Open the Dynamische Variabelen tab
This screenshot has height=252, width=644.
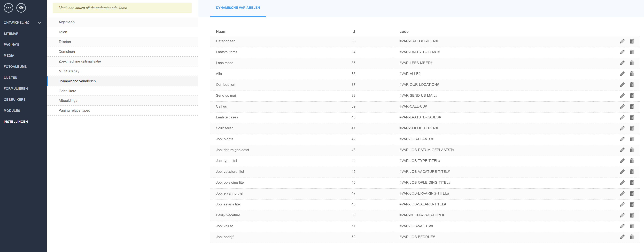(x=238, y=8)
